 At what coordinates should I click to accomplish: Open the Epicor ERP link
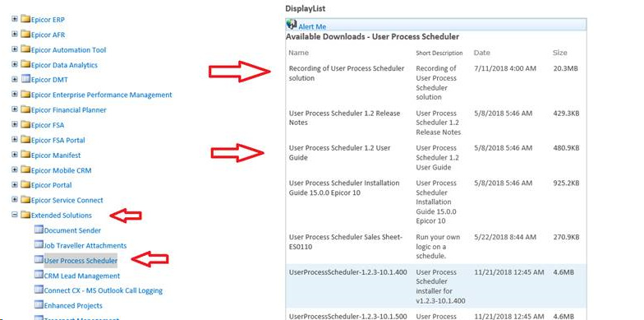coord(48,20)
